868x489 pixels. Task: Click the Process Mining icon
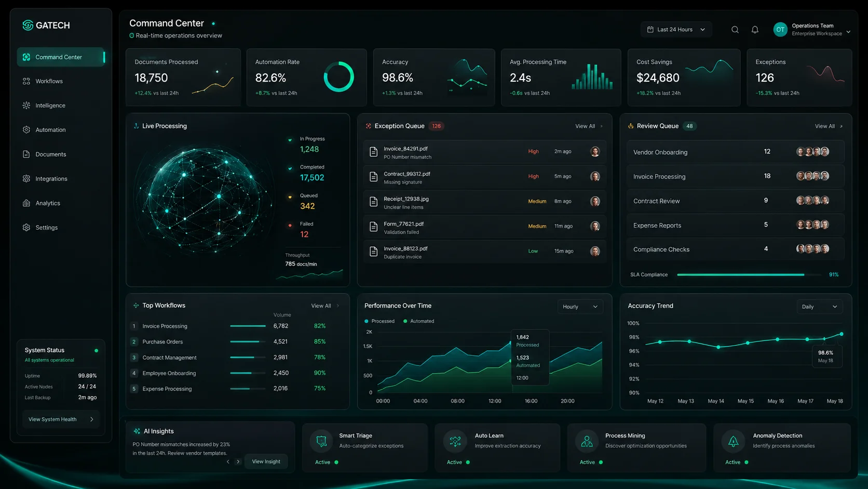(587, 442)
